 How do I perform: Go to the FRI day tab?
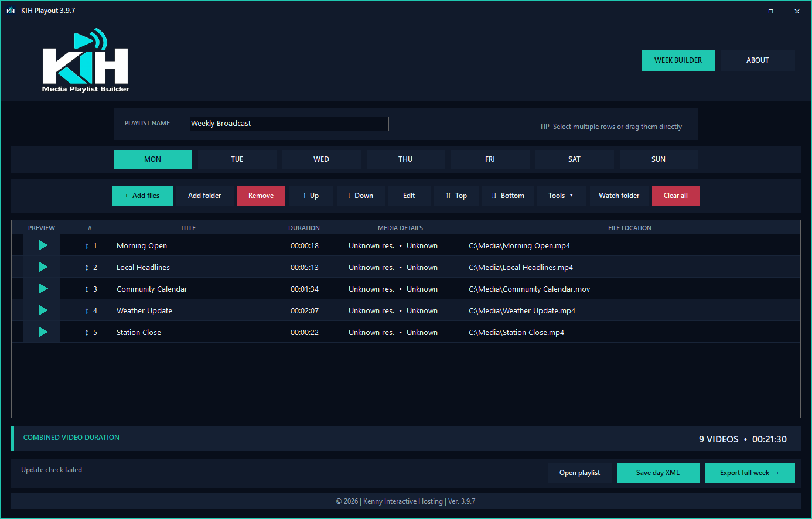pyautogui.click(x=490, y=159)
